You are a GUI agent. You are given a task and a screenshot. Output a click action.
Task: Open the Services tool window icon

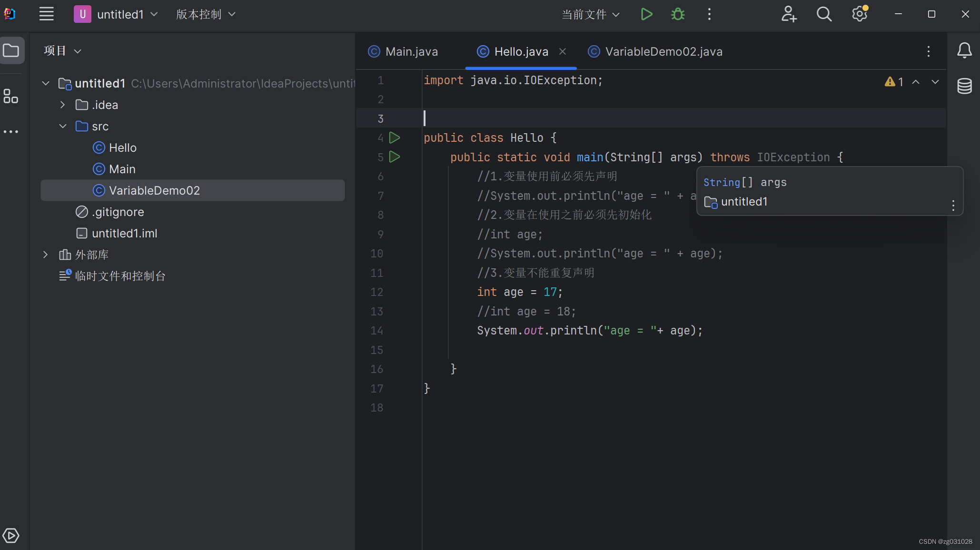point(10,535)
